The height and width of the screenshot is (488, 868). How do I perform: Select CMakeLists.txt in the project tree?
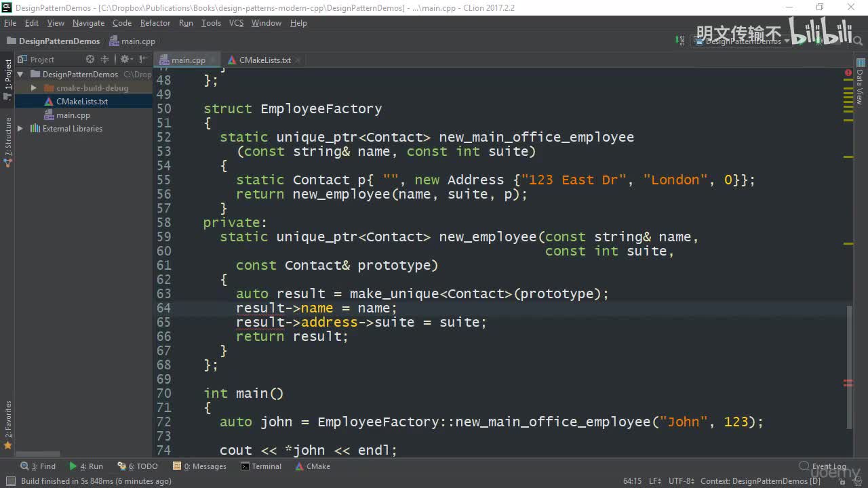pyautogui.click(x=82, y=102)
